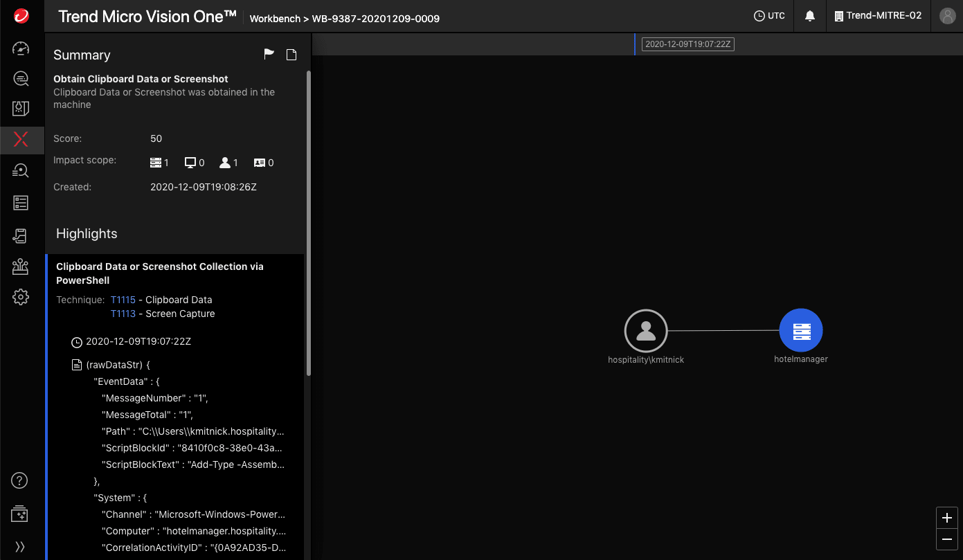Select the hotelmanager server node

800,330
